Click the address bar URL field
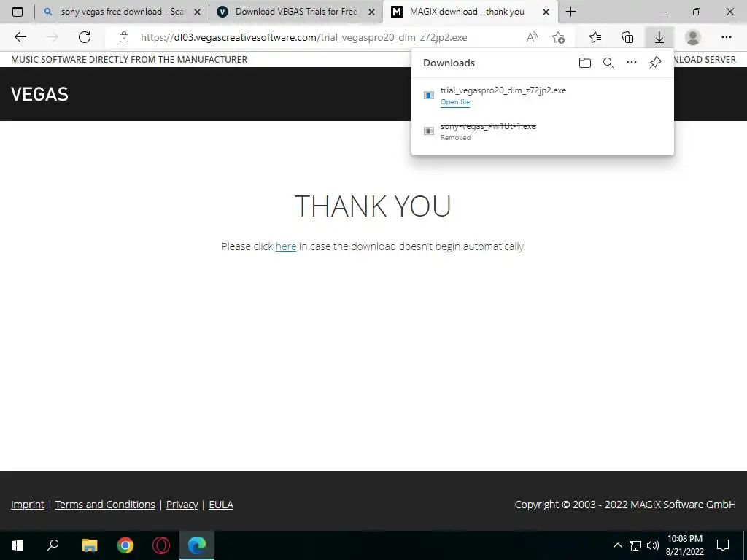Viewport: 747px width, 560px height. coord(303,37)
